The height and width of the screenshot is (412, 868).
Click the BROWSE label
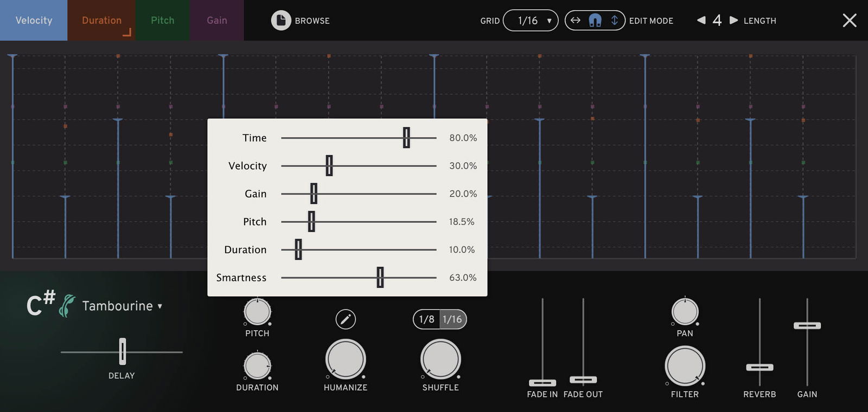[x=312, y=21]
